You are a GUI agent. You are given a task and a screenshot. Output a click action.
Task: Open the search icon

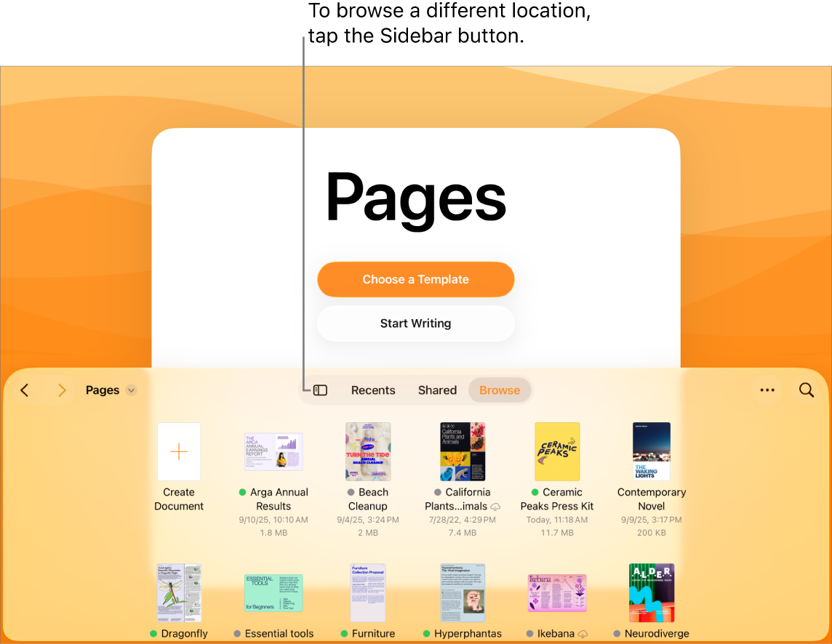tap(807, 390)
